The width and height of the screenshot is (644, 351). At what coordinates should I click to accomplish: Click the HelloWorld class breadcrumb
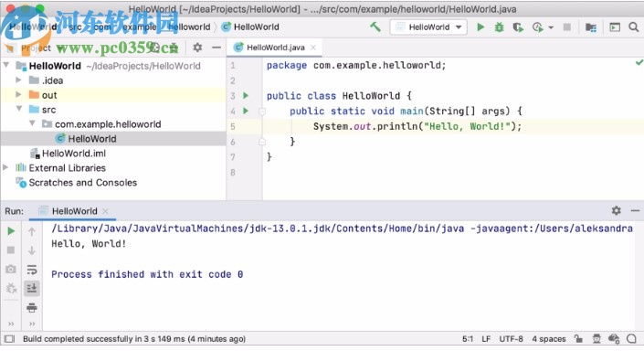click(250, 27)
